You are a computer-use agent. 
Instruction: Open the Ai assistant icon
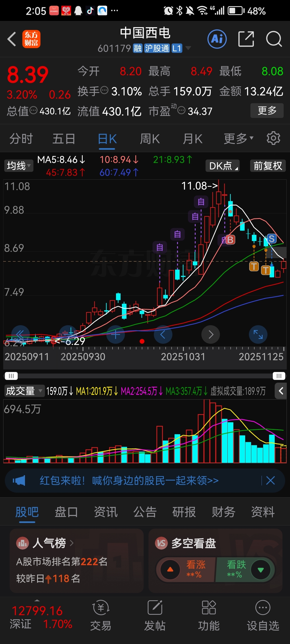pos(217,39)
